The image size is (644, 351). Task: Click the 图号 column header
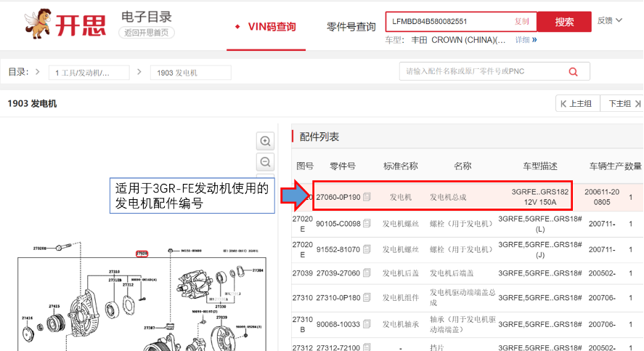coord(305,166)
